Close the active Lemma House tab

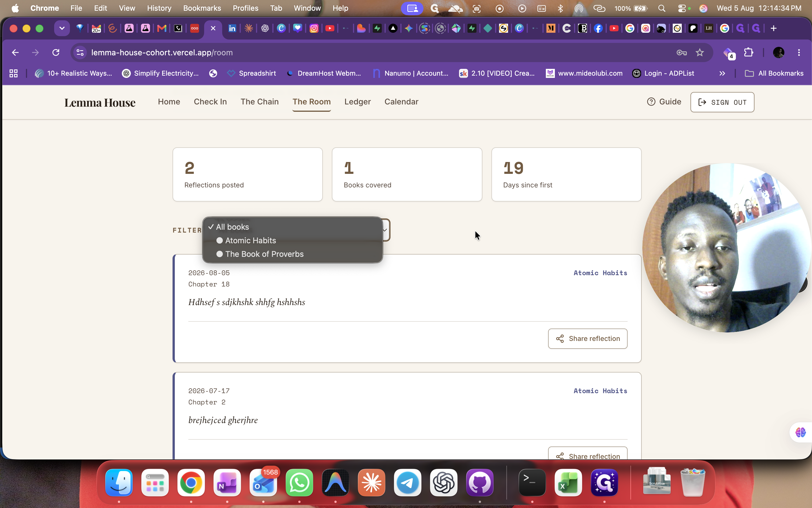point(213,28)
